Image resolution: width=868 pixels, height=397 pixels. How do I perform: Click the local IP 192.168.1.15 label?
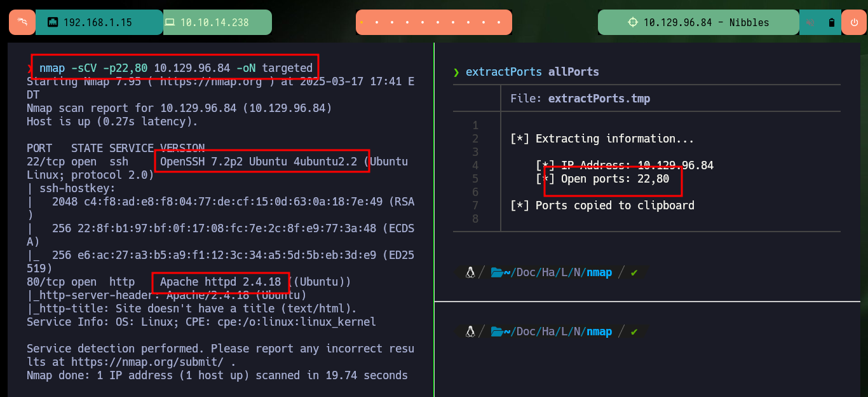pyautogui.click(x=98, y=22)
